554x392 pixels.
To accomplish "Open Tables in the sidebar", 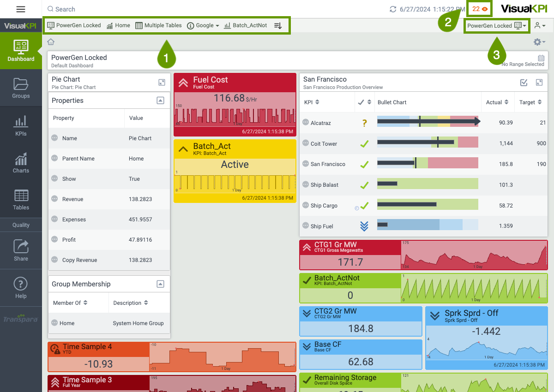I will (21, 200).
